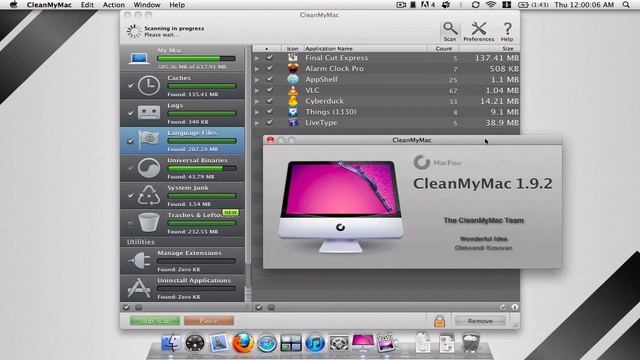Select the Language Files flag icon

pos(149,140)
